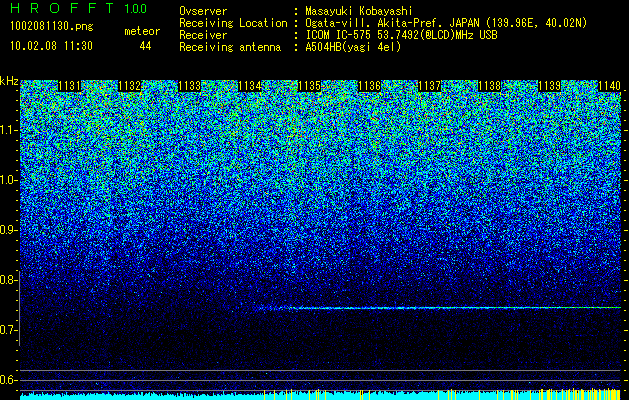This screenshot has width=629, height=400.
Task: Click the kHz axis unit label
Action: 9,81
